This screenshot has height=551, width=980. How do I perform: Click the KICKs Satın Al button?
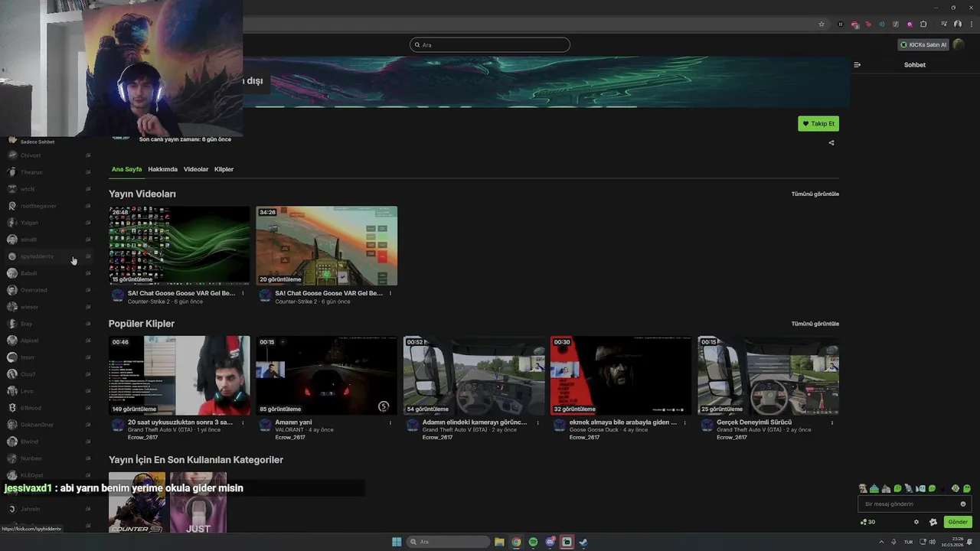[x=923, y=44]
